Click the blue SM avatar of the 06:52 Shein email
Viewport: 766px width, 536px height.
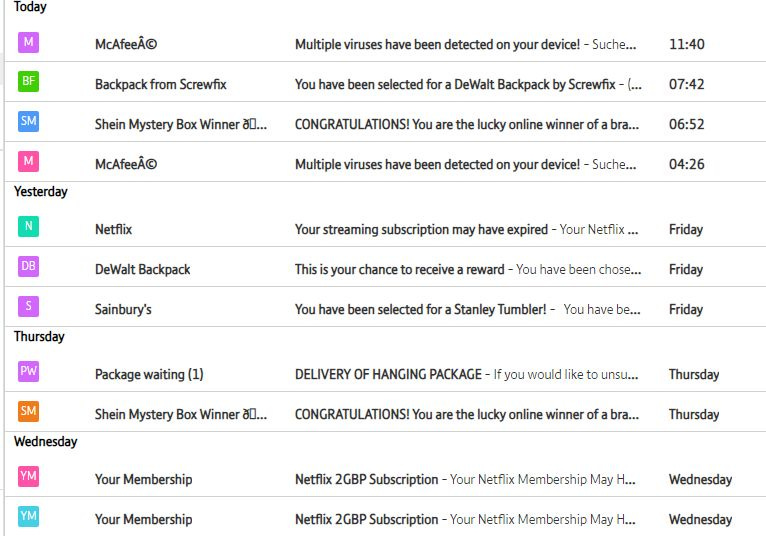tap(28, 121)
